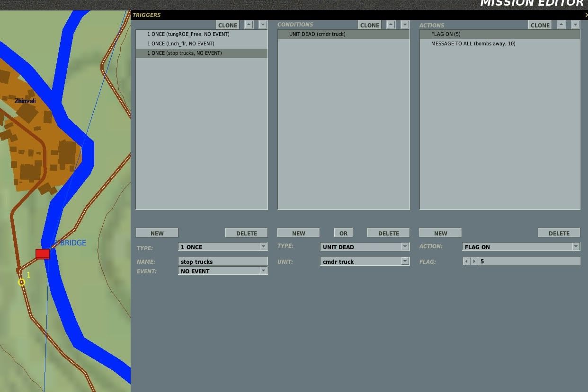588x392 pixels.
Task: Decrease FLAG number with left arrow
Action: click(466, 261)
